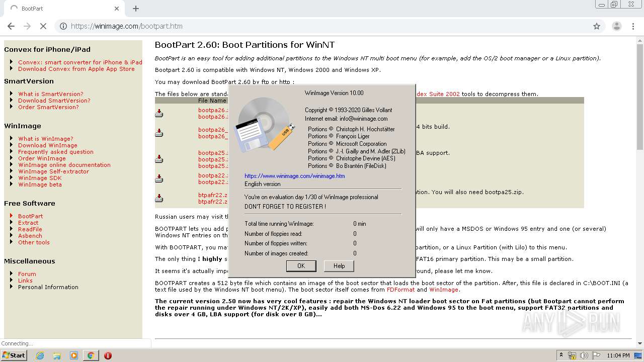Open the Windows Start menu
This screenshot has height=362, width=644.
tap(14, 355)
